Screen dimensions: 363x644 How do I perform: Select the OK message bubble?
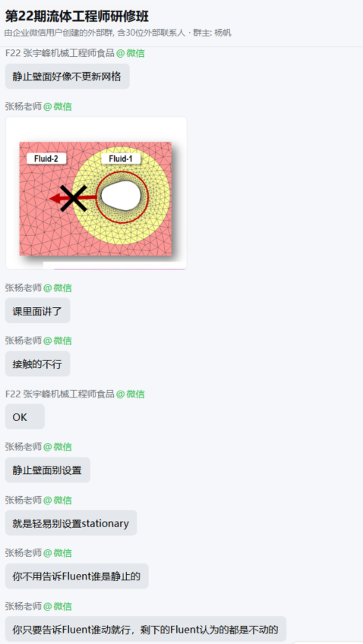point(24,417)
